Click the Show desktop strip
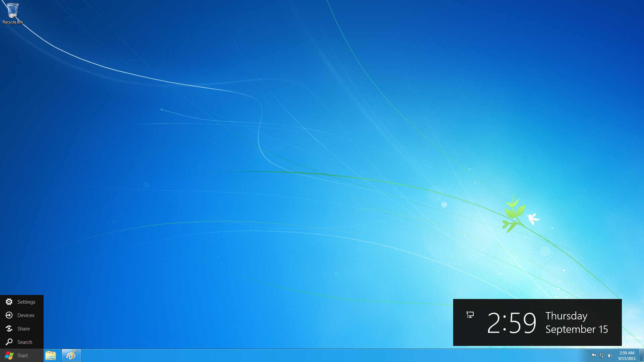 641,355
